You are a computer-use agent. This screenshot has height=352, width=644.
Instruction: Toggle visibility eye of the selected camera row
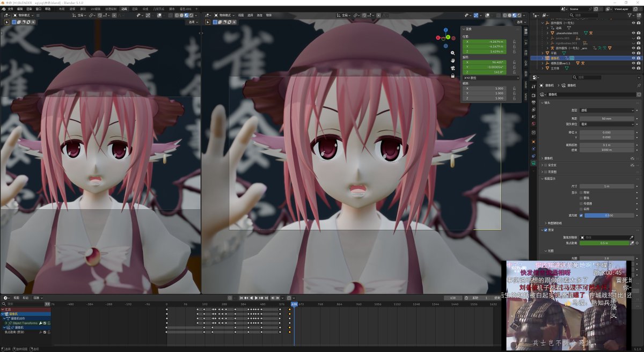tap(633, 58)
